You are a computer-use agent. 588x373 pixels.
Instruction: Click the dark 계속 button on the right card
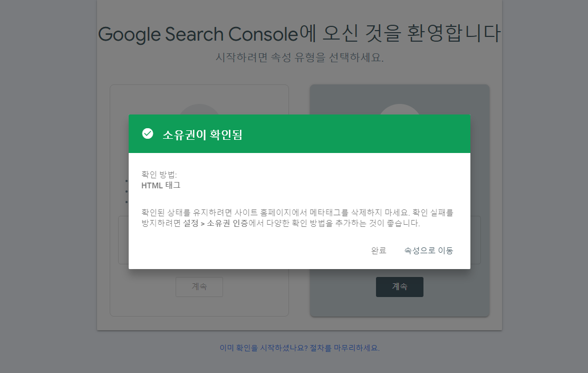tap(399, 286)
